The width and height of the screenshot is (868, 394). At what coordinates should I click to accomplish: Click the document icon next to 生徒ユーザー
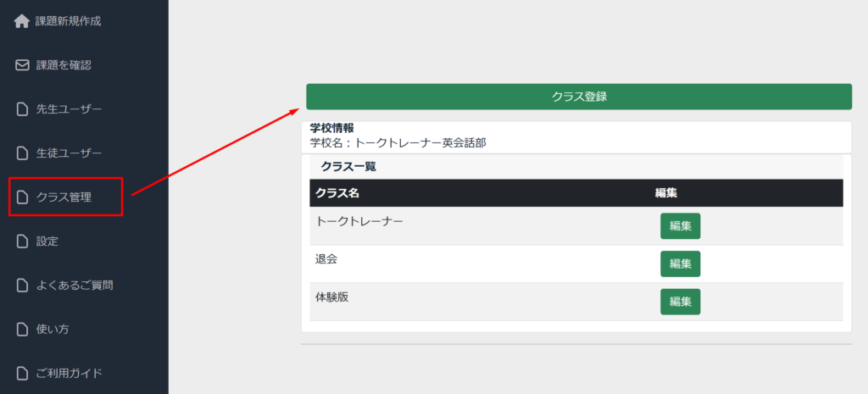pos(21,153)
